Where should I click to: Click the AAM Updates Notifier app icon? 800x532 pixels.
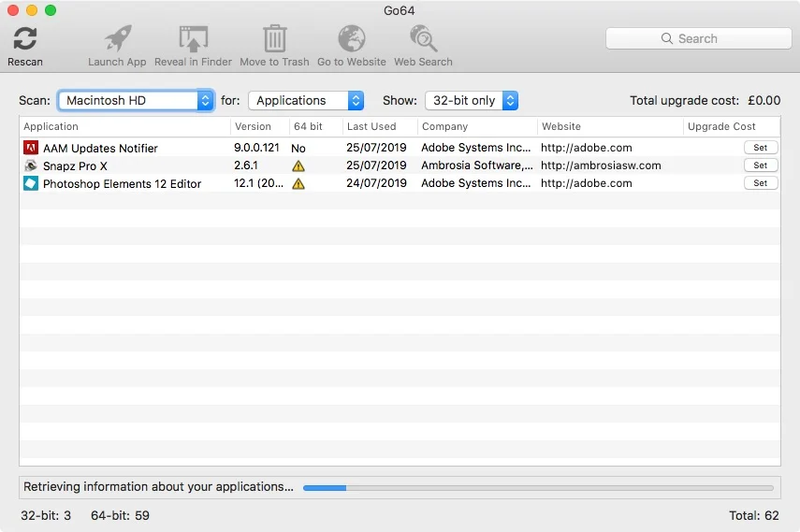pos(31,148)
